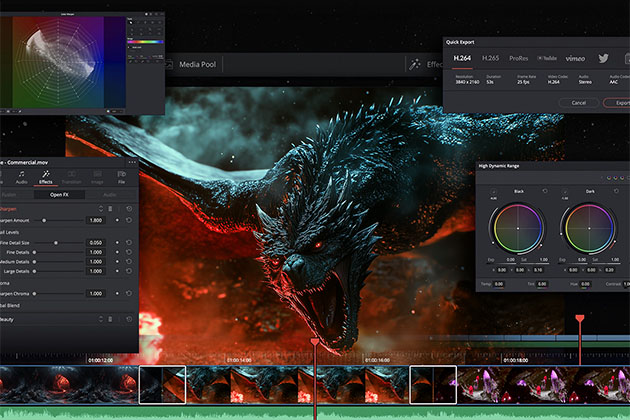Edit the Hue value in HDR panel
Image resolution: width=630 pixels, height=420 pixels.
(585, 284)
